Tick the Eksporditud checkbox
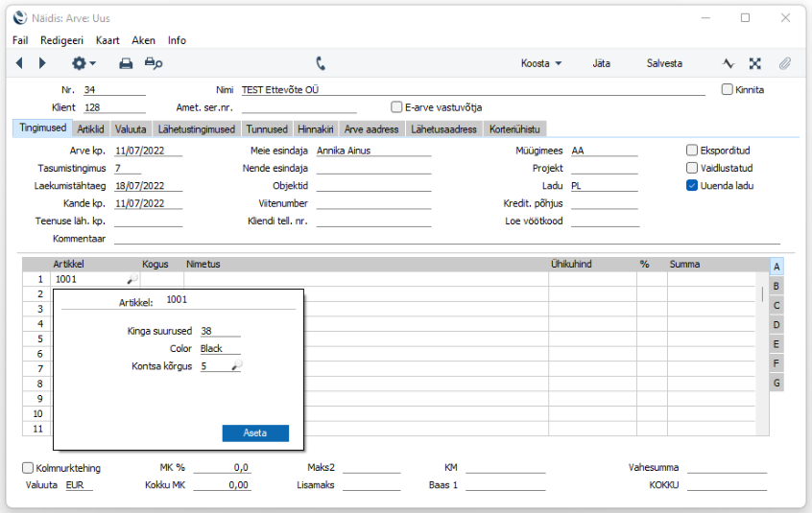Viewport: 812px width, 513px height. 692,150
